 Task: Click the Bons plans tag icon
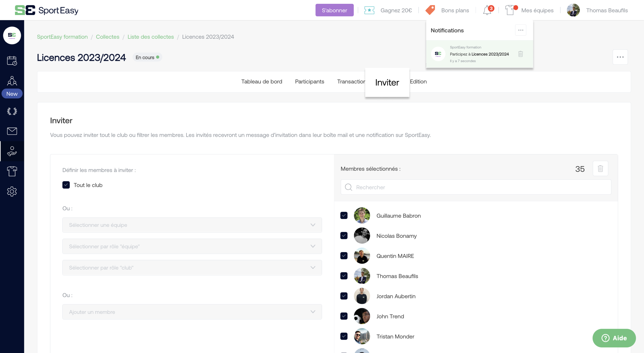click(x=430, y=10)
